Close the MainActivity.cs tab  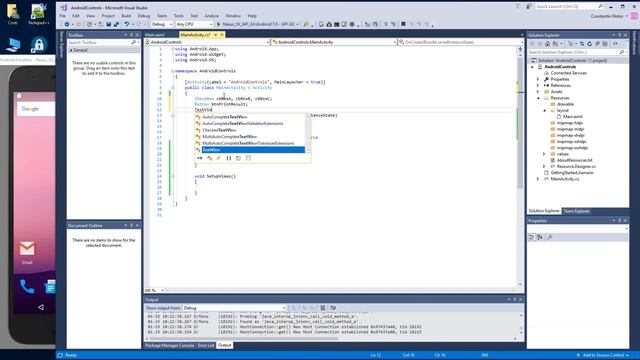pyautogui.click(x=222, y=35)
